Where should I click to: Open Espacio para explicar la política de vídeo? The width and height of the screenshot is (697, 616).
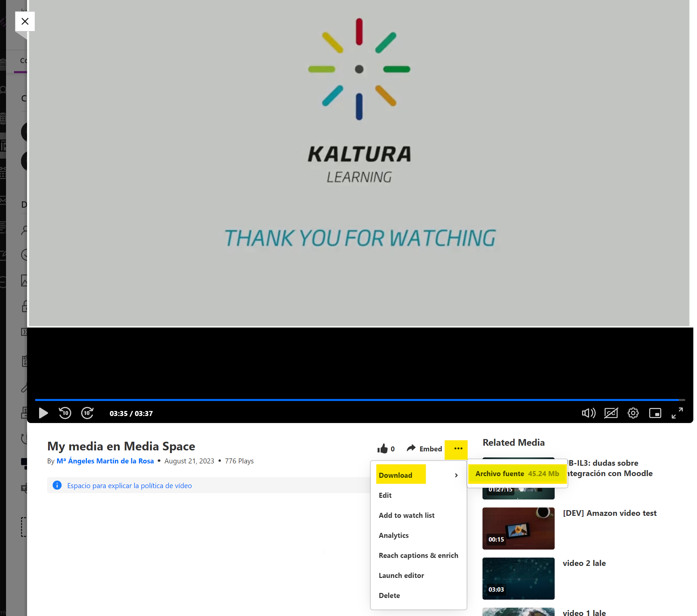pyautogui.click(x=129, y=485)
